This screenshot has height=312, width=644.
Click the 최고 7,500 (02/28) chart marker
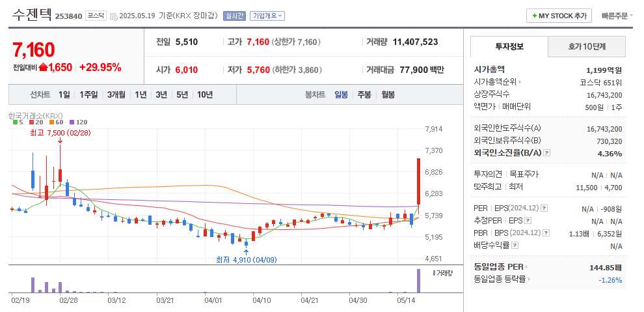60,133
